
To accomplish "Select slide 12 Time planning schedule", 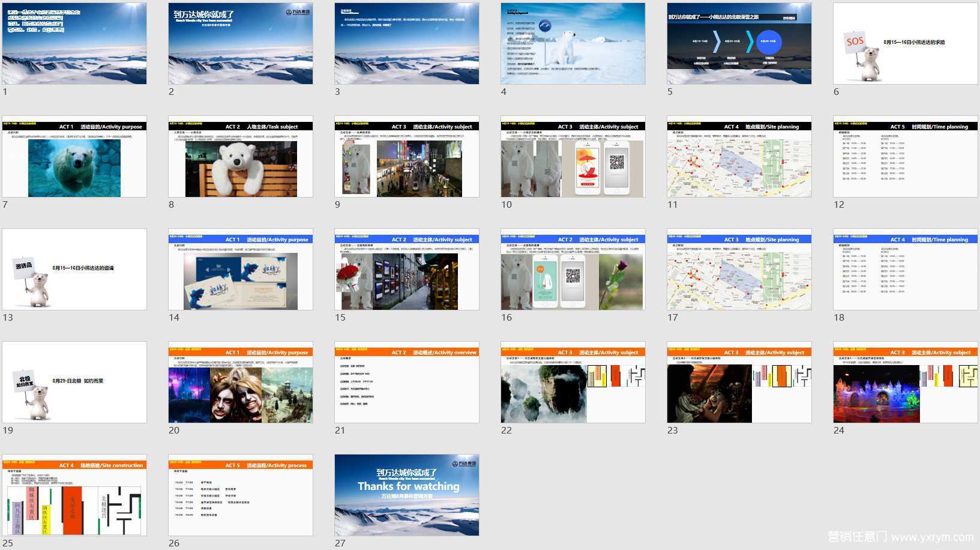I will (x=906, y=156).
